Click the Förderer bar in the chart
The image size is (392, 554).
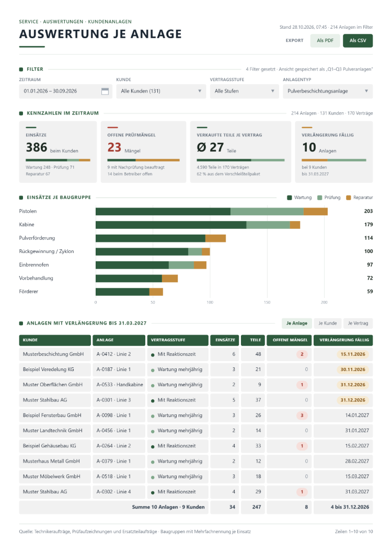click(129, 292)
